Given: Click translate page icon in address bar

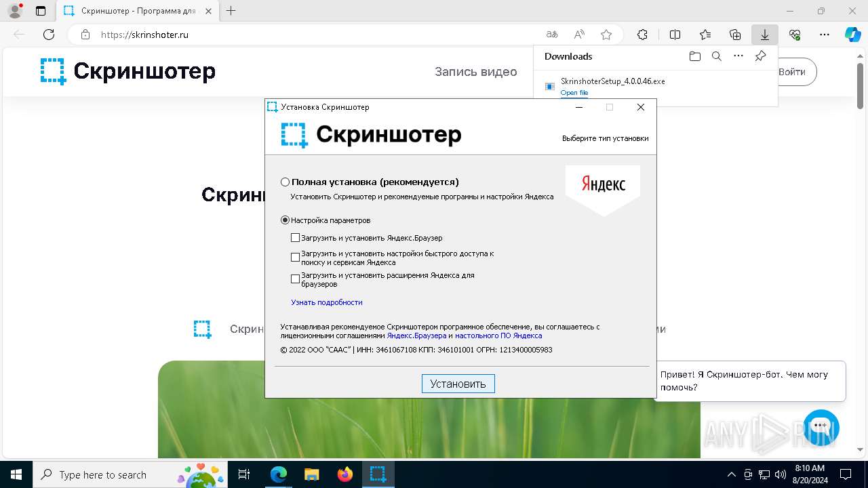Looking at the screenshot, I should tap(552, 35).
